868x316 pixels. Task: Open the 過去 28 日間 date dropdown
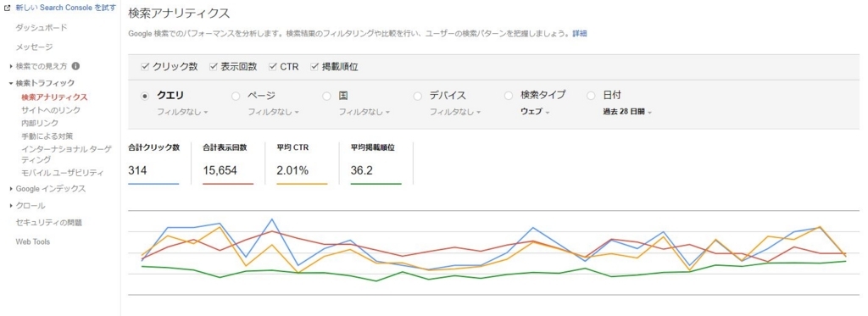(628, 112)
